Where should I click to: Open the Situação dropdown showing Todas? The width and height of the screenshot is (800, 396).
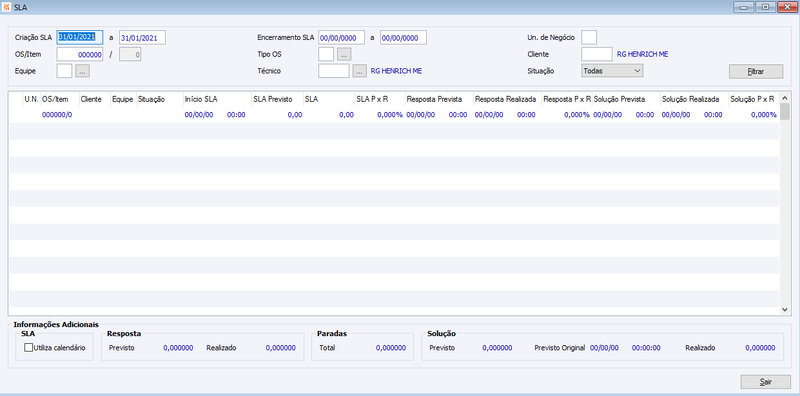point(612,71)
